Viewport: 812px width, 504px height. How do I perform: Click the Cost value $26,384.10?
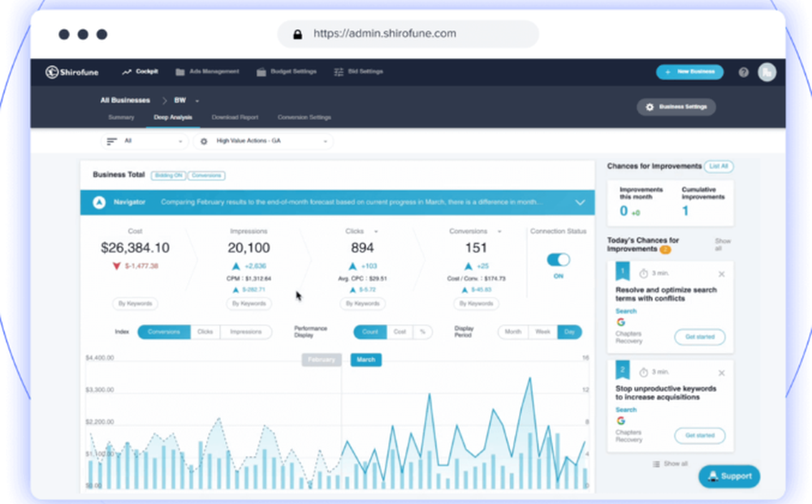(x=135, y=248)
